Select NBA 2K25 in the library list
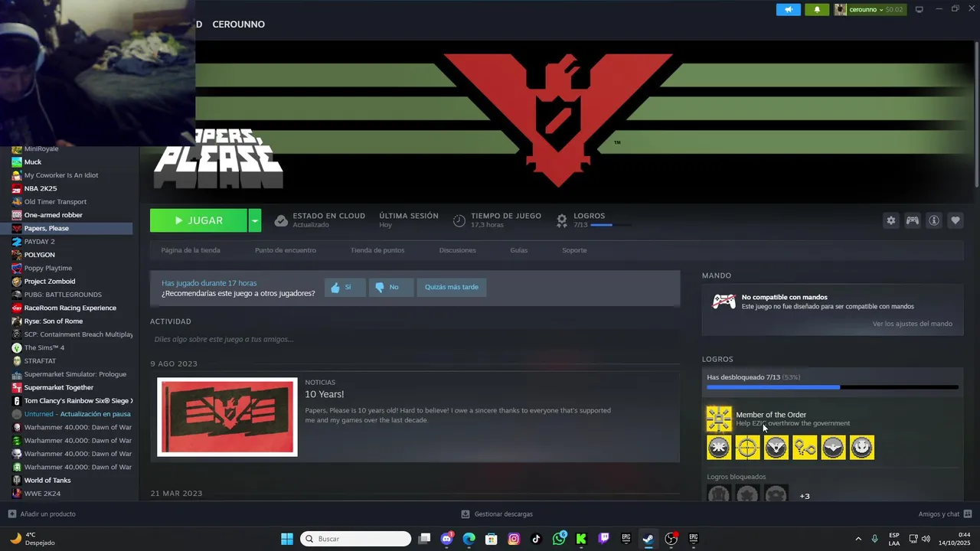The height and width of the screenshot is (551, 980). 41,188
